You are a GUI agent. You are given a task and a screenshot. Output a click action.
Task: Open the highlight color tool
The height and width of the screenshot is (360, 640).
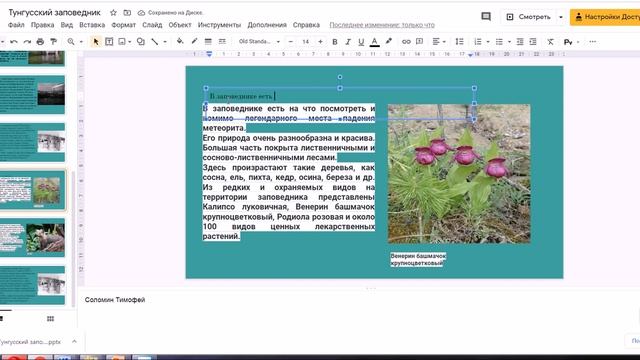point(389,42)
